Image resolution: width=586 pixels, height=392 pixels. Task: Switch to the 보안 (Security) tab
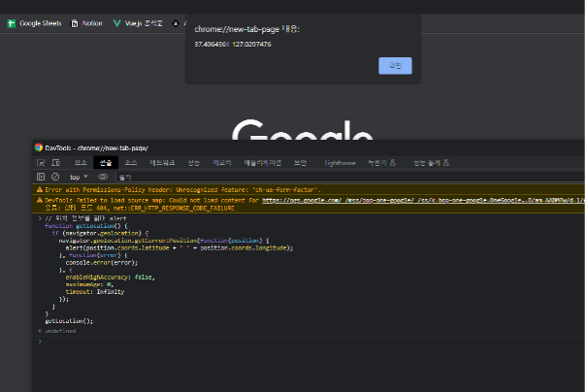point(300,163)
